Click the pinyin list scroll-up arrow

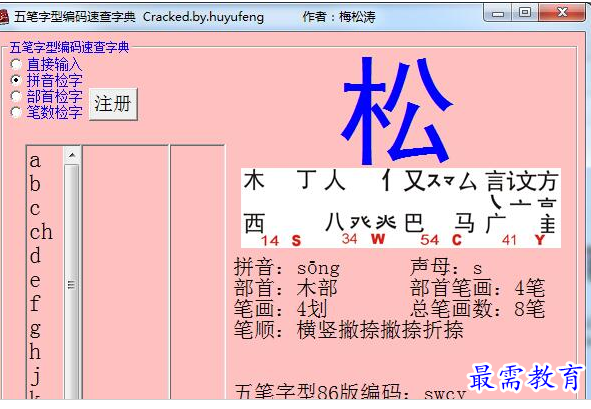(x=72, y=155)
